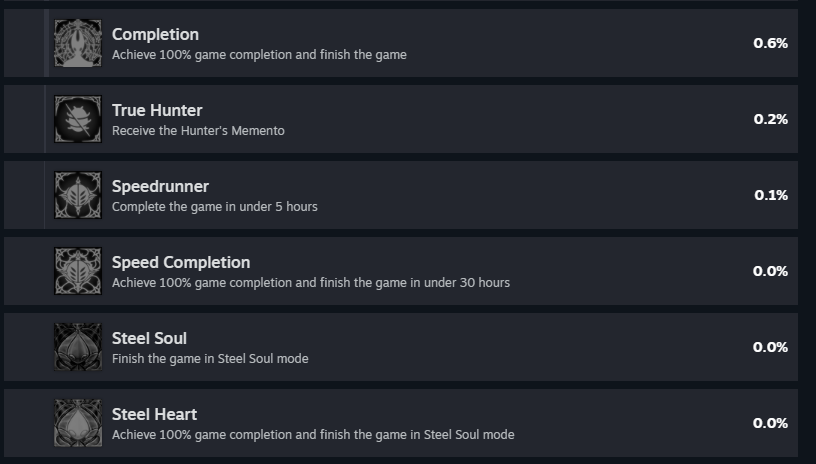Click the Speed Completion under 30 hours description
Screen dimensions: 816x464
311,282
